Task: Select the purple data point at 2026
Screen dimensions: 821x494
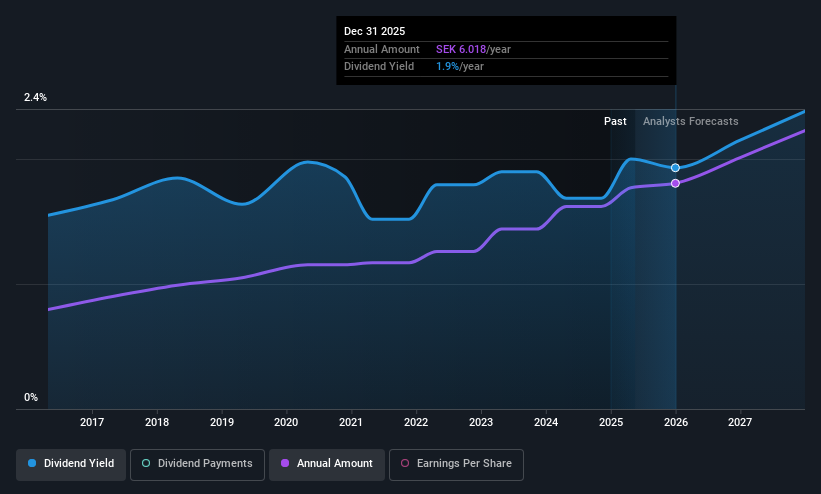Action: click(x=675, y=183)
